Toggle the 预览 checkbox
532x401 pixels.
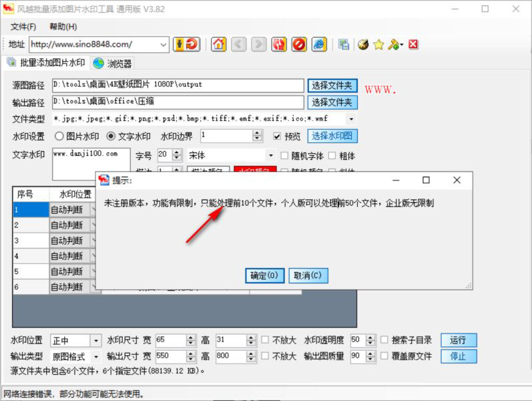pos(277,136)
